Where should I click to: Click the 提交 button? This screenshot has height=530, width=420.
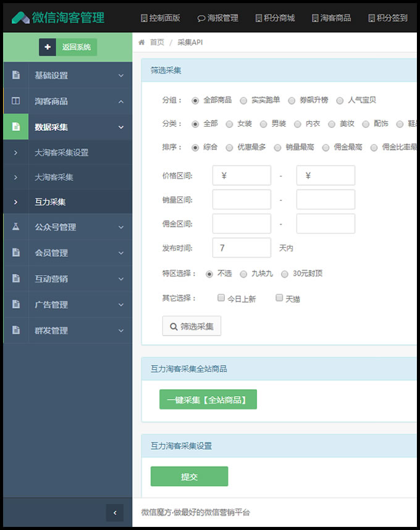coord(189,477)
